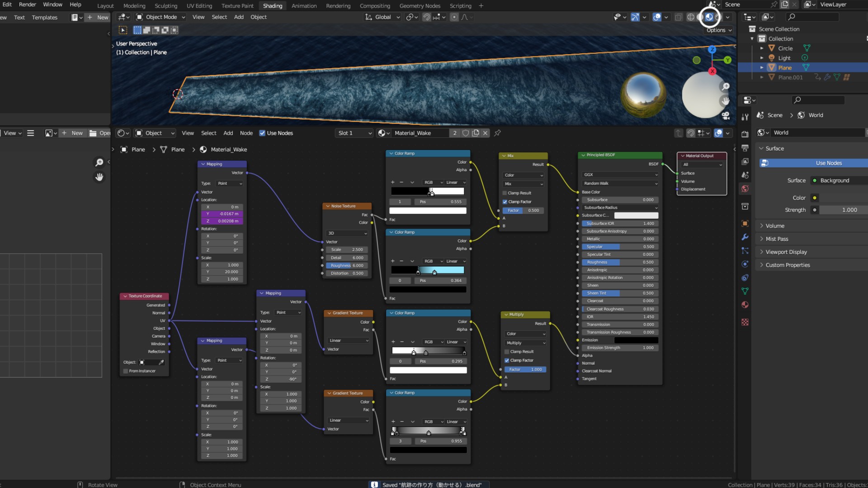Click the world Use Nodes button

[828, 163]
